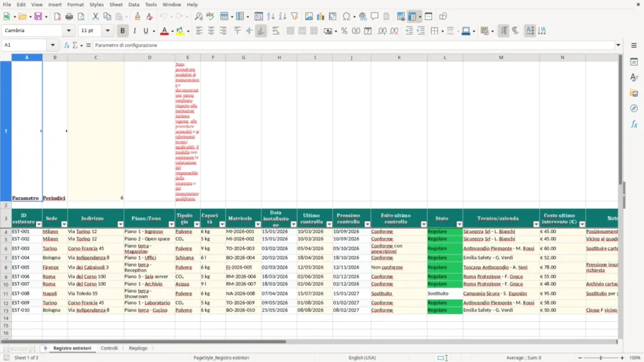Center text horizontally

coord(211,31)
